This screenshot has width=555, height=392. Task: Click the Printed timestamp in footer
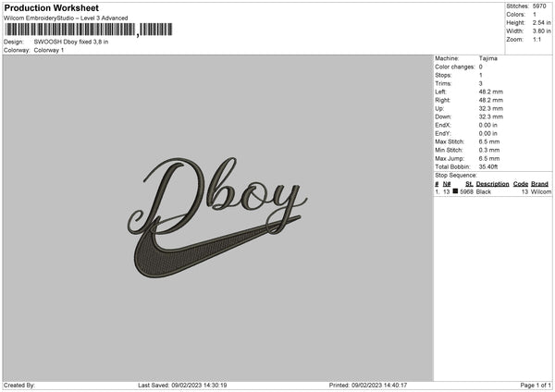tap(368, 386)
